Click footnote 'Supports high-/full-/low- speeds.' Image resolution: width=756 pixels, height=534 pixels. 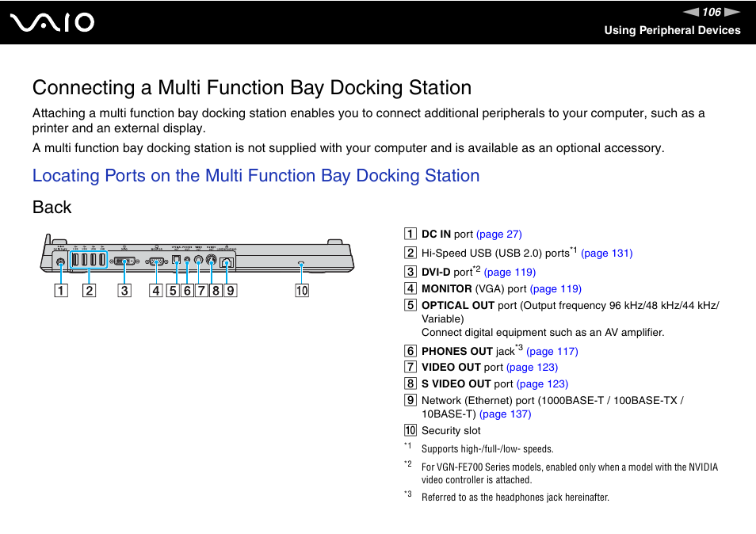coord(487,449)
